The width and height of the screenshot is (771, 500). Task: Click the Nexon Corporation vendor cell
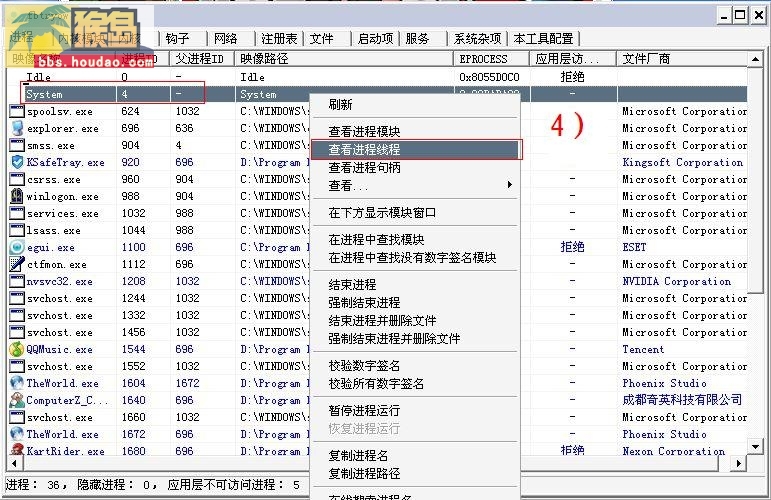674,450
